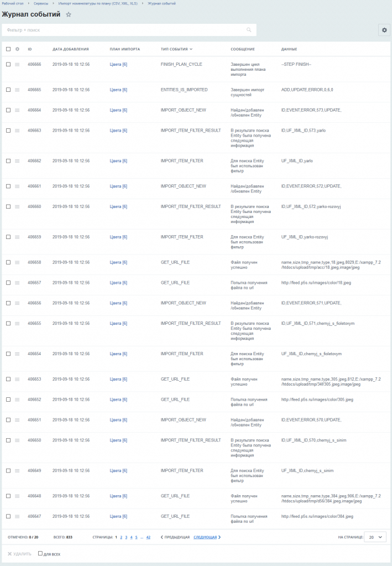This screenshot has height=566, width=392.
Task: Open row actions menu for ID 406666
Action: click(17, 65)
